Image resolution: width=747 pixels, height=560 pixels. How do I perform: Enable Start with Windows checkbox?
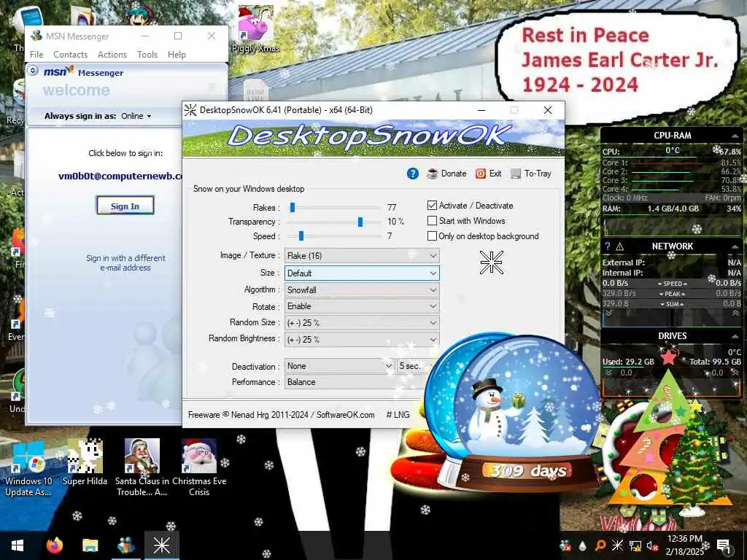432,220
